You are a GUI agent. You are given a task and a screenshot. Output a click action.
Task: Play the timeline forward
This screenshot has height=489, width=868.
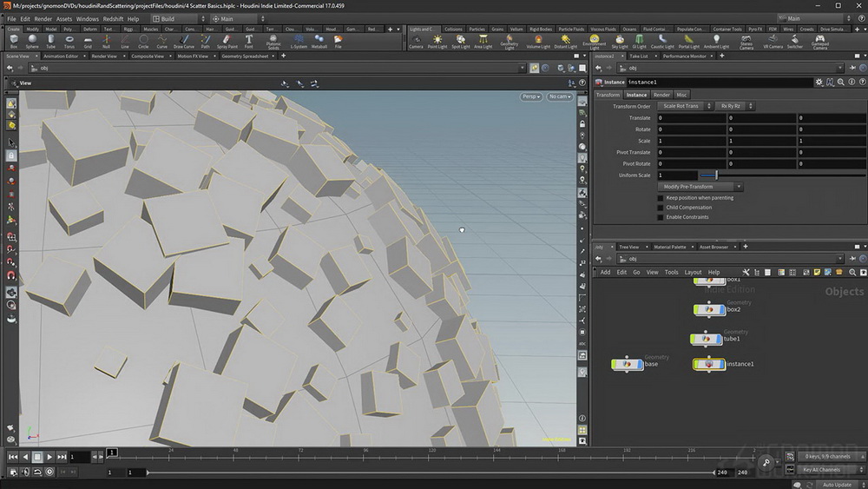tap(49, 457)
